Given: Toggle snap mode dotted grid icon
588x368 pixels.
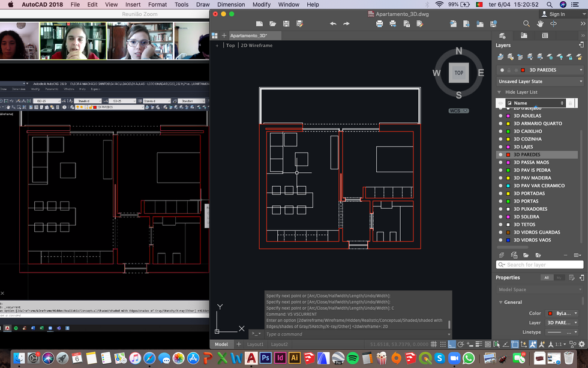Looking at the screenshot, I should coord(443,344).
